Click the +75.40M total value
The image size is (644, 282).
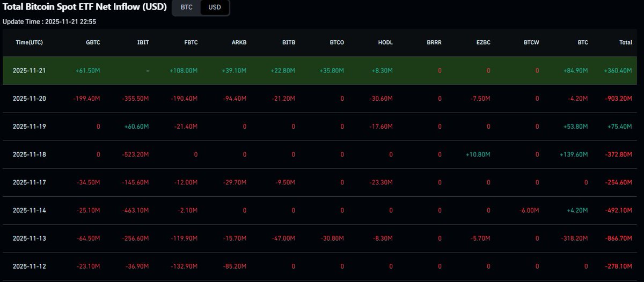[x=619, y=127]
